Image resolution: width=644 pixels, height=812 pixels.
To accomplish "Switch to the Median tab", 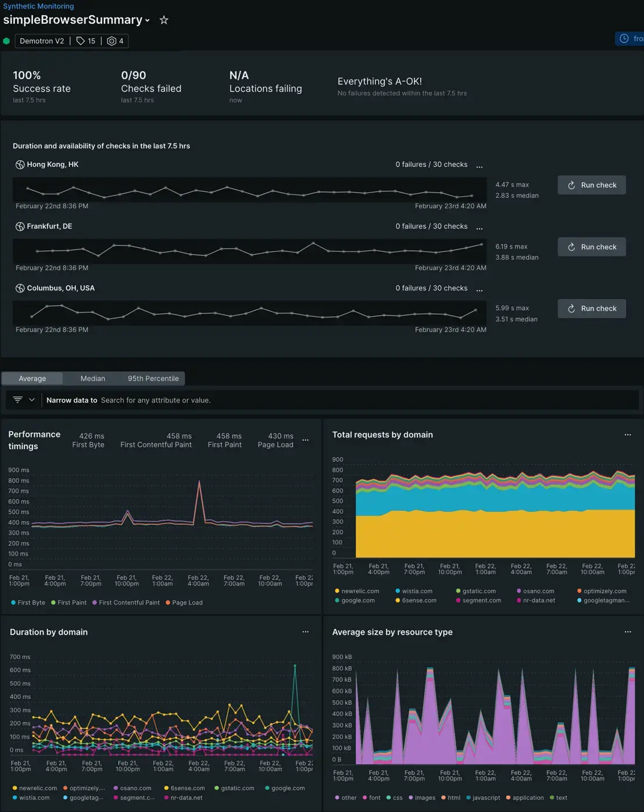I will coord(93,379).
